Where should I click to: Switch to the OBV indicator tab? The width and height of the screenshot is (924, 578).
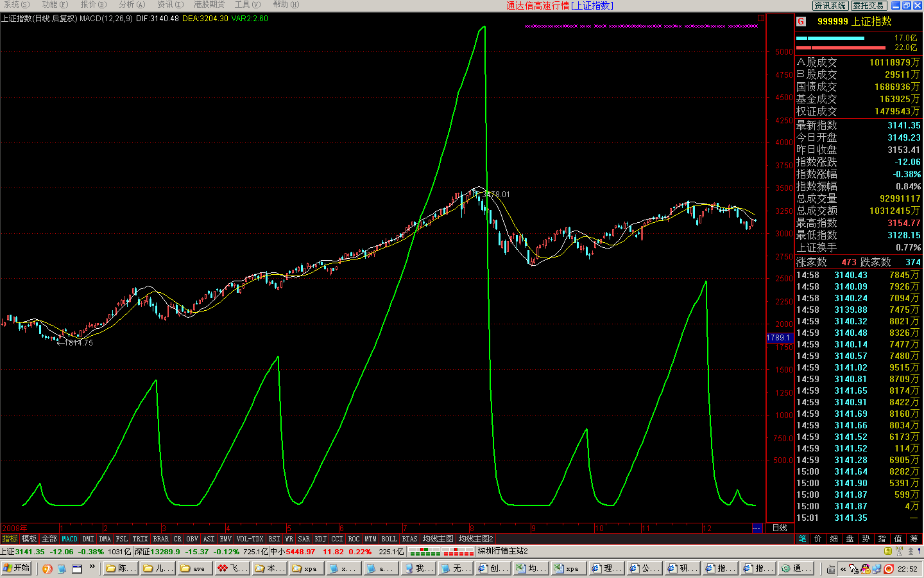(x=192, y=539)
